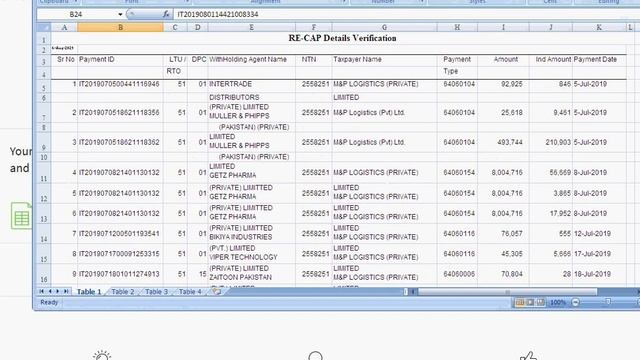Select highlighted column B header
Viewport: 640px width, 360px height.
[120, 27]
